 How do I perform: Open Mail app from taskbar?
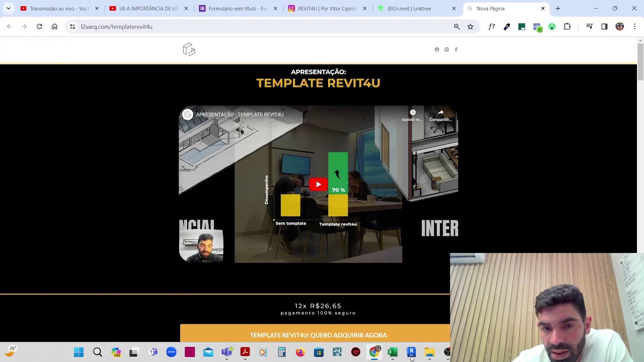(x=208, y=352)
